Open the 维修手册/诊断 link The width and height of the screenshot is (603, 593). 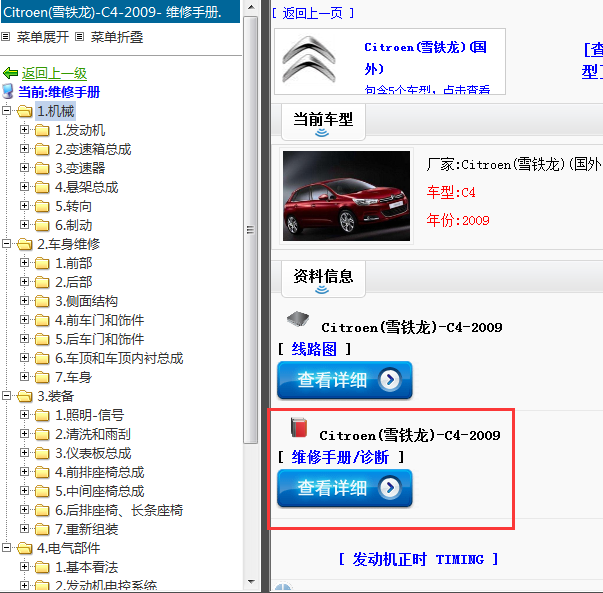pos(340,457)
